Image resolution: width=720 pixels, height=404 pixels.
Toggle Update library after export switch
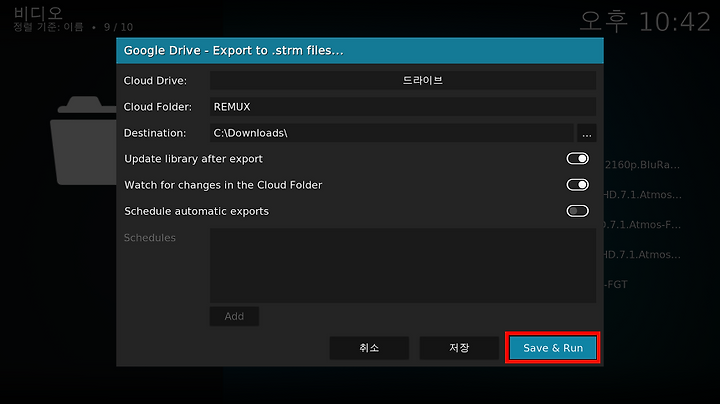tap(577, 158)
